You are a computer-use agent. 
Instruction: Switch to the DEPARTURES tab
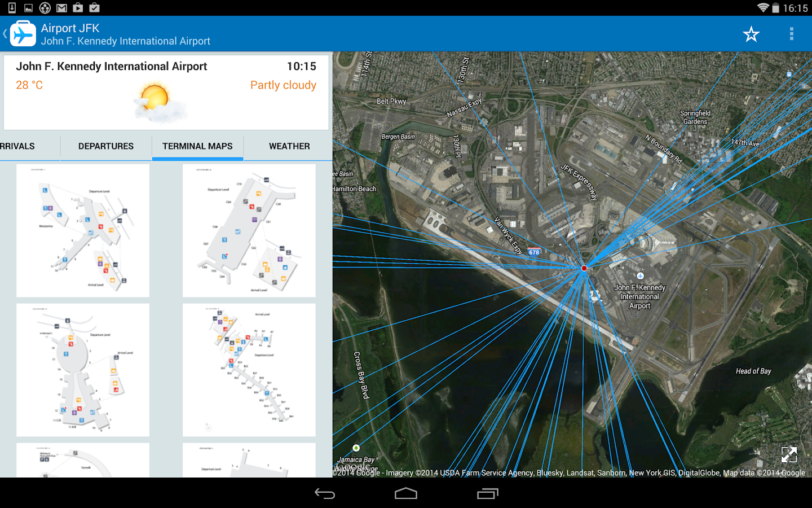click(x=105, y=146)
